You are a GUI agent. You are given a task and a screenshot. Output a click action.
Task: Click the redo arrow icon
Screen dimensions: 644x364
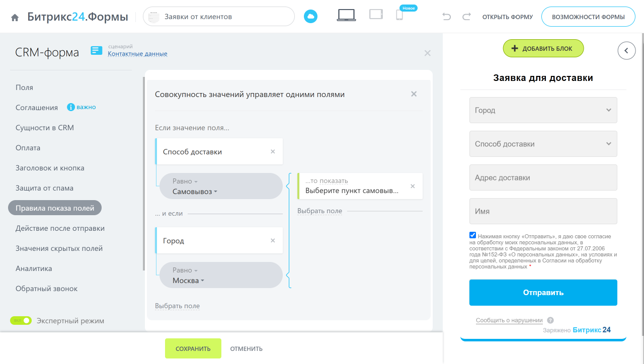(466, 17)
